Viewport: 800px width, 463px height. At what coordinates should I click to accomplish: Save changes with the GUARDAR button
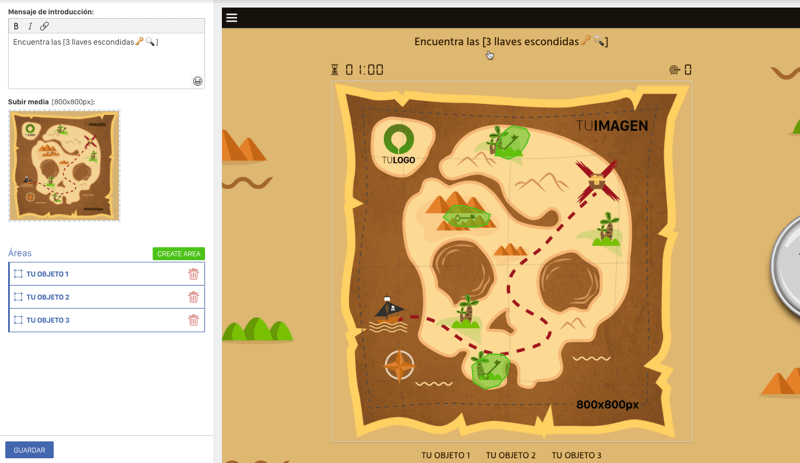tap(29, 450)
